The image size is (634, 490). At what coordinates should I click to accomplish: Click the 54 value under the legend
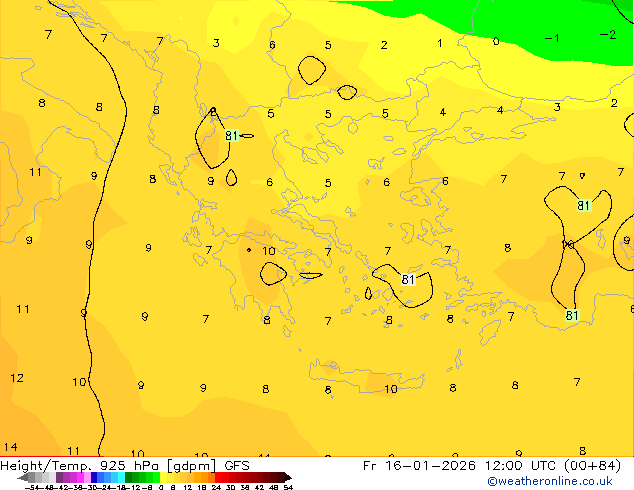288,487
